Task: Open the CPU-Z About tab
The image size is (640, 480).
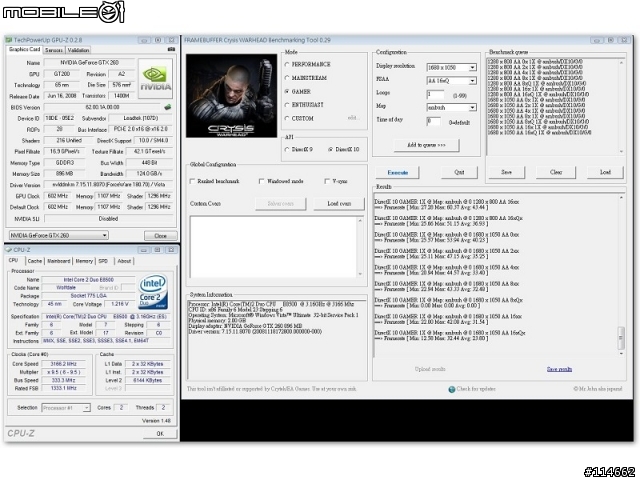Action: click(x=124, y=261)
